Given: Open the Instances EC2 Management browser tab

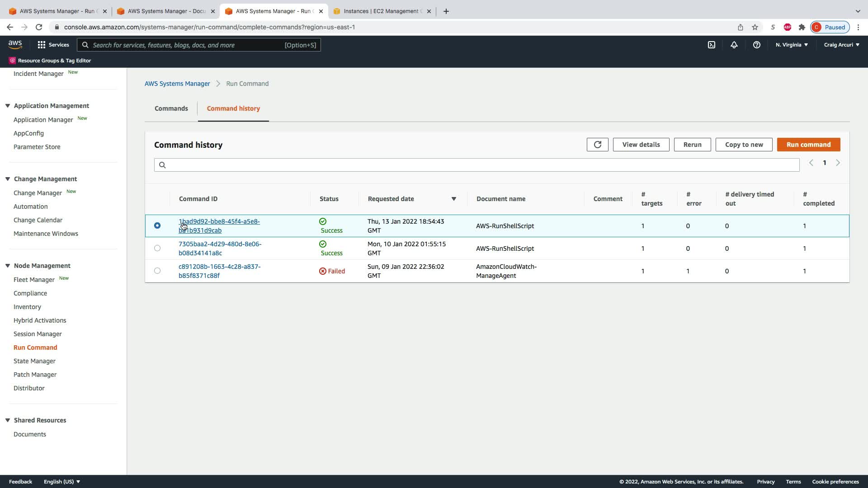Looking at the screenshot, I should [x=382, y=11].
